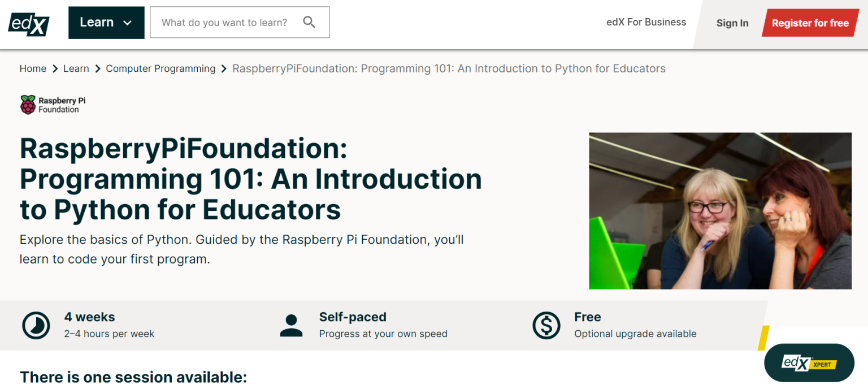This screenshot has height=389, width=868.
Task: Click the breadcrumb arrow after Home
Action: pyautogui.click(x=55, y=69)
